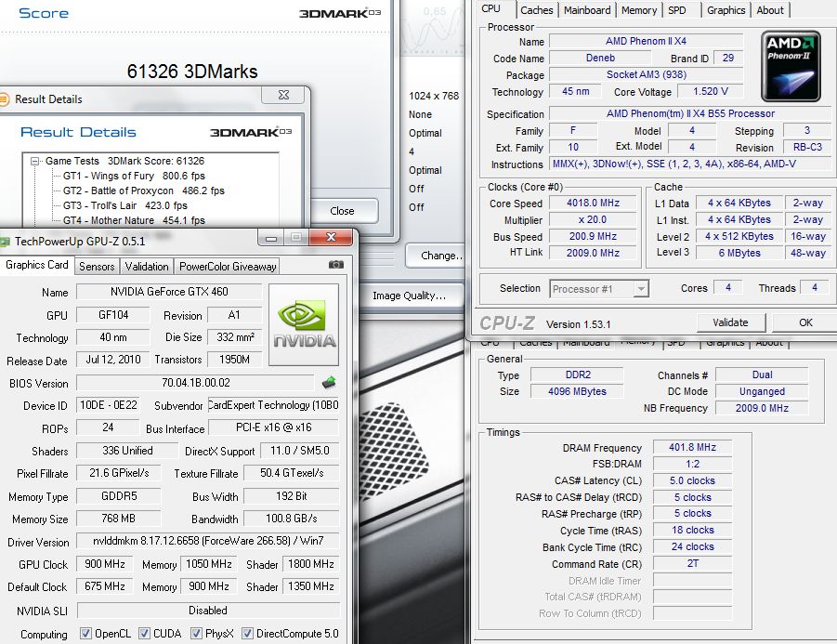Select GT4 - Mother Nature result row
Screen dimensions: 837x644
point(134,220)
